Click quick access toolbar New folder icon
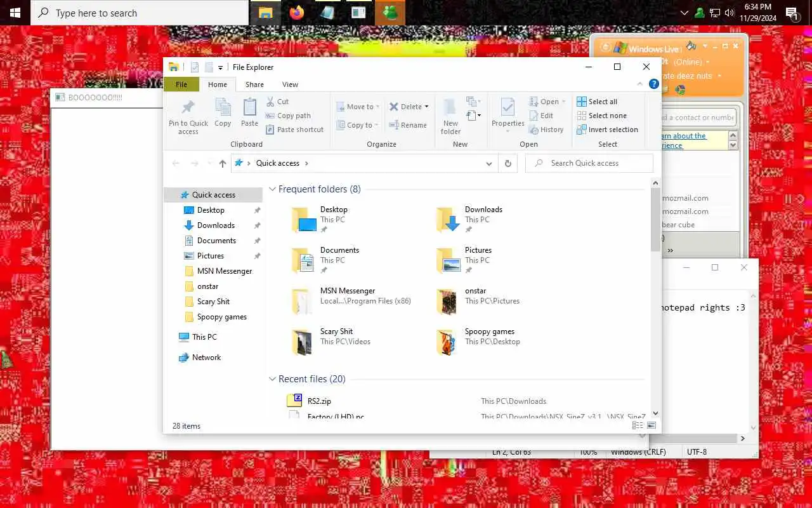This screenshot has width=812, height=508. 209,67
